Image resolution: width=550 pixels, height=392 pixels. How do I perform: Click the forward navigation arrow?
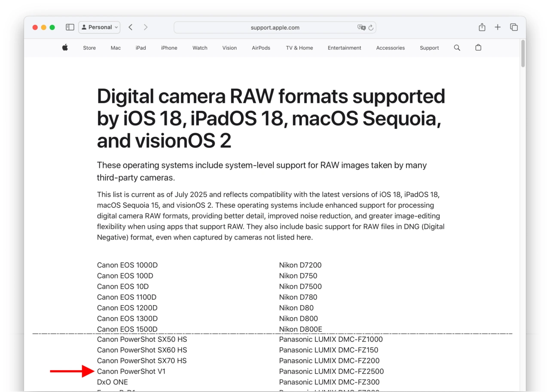point(146,27)
